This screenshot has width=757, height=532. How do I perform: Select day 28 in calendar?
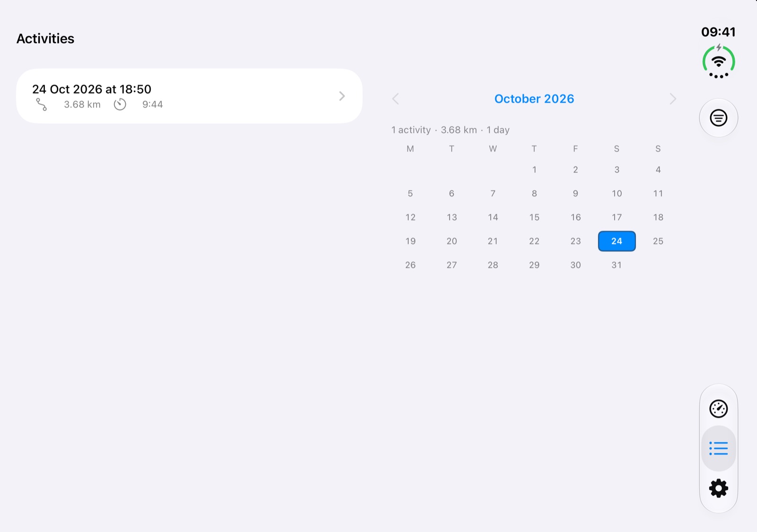tap(493, 265)
